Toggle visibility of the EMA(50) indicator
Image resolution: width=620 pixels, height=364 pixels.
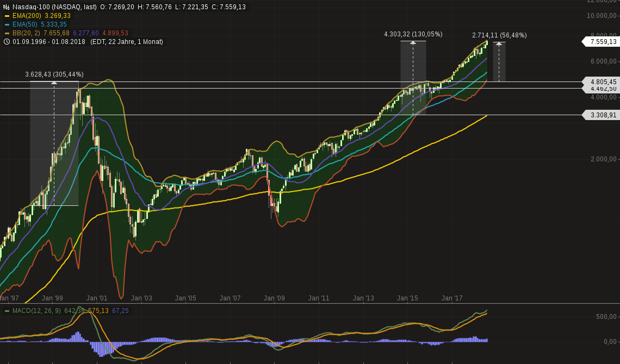[x=24, y=24]
